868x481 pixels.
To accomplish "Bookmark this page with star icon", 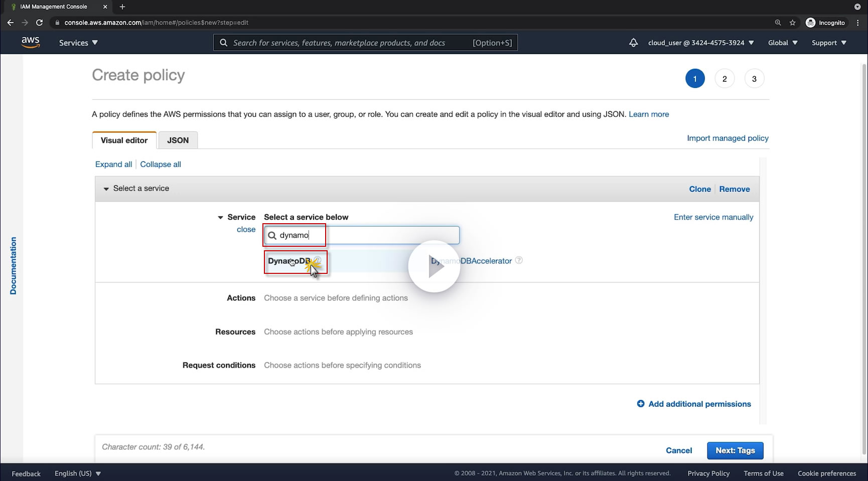I will [793, 23].
